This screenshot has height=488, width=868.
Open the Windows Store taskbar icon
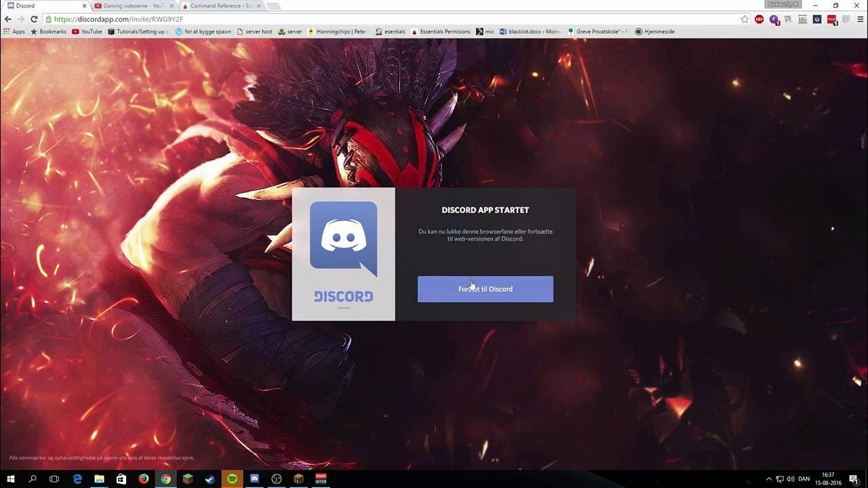[121, 479]
